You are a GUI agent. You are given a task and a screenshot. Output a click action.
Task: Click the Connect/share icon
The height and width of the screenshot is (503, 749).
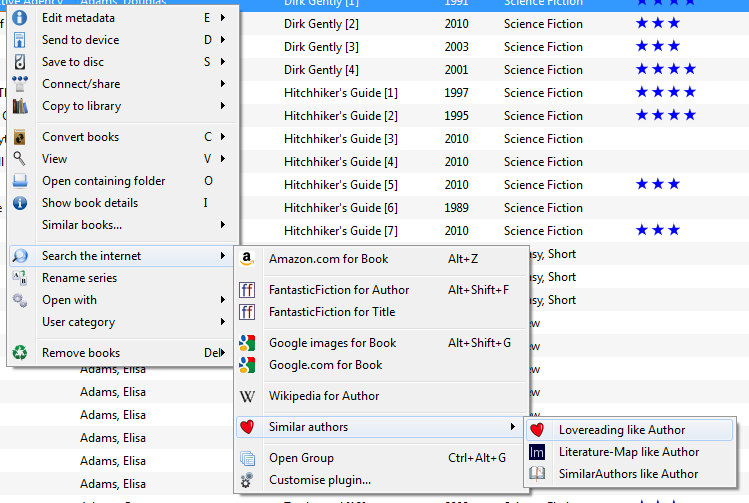pos(20,84)
